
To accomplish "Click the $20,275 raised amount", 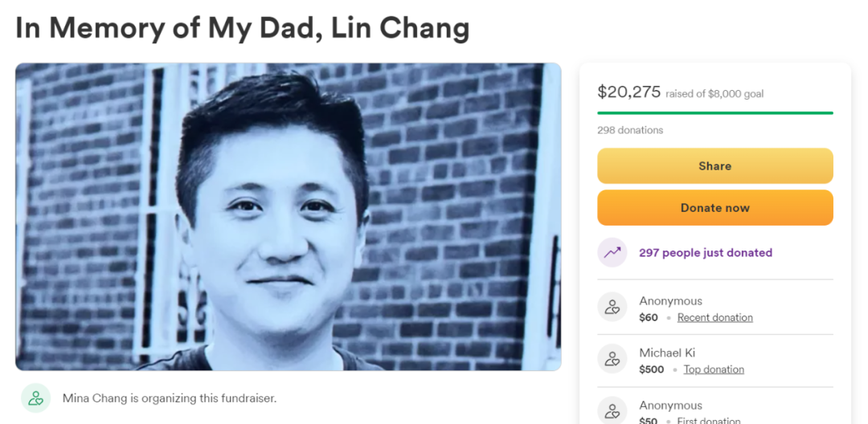I will pos(628,92).
